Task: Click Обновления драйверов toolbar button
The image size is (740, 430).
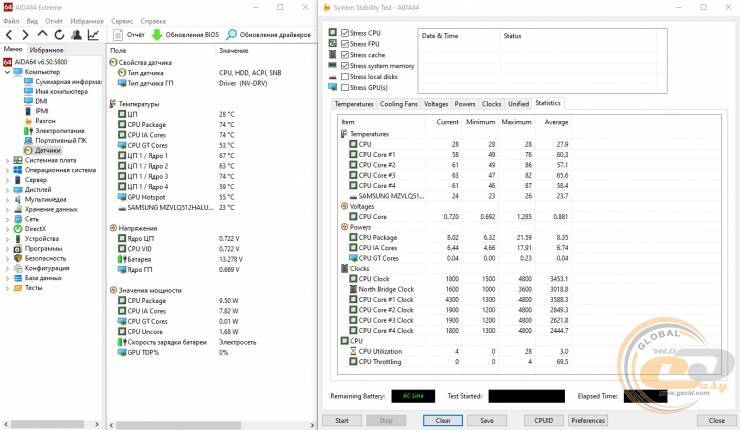Action: pyautogui.click(x=269, y=34)
